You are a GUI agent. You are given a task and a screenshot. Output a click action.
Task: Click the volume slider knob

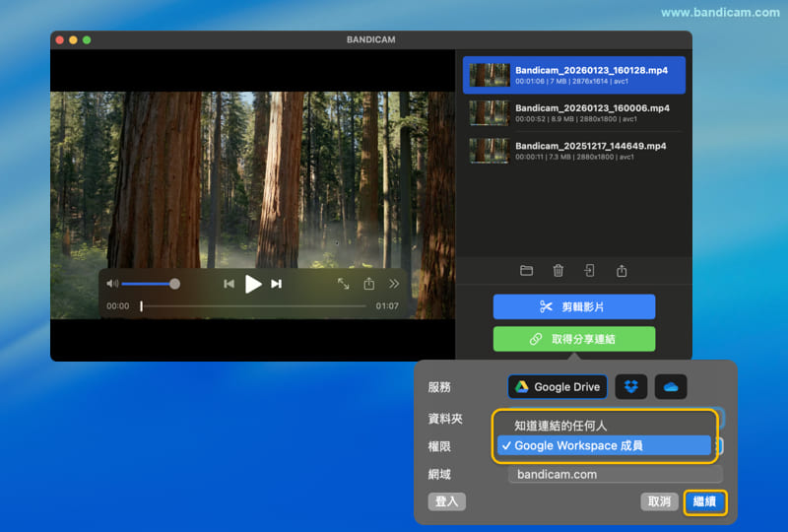[x=174, y=284]
